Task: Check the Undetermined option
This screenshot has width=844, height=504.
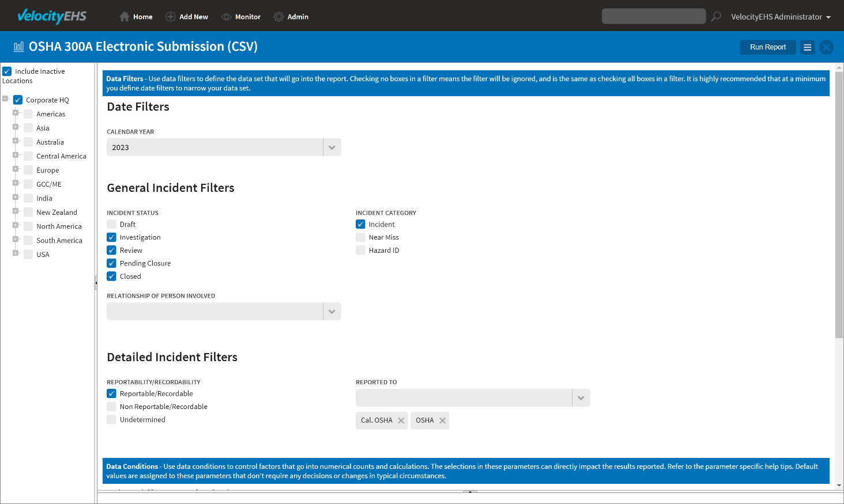Action: pos(112,420)
